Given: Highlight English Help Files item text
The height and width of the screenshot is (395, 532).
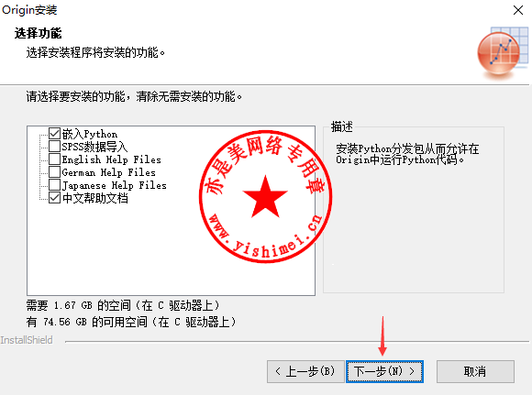Looking at the screenshot, I should pyautogui.click(x=112, y=159).
